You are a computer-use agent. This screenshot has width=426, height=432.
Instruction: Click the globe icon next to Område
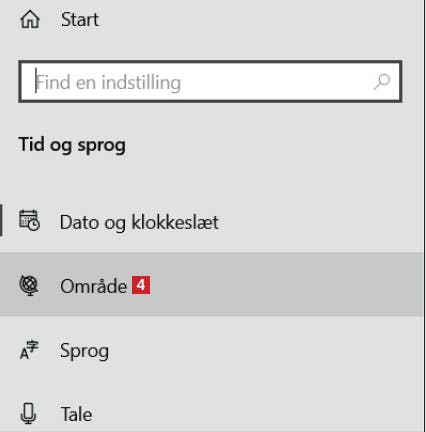(x=29, y=286)
